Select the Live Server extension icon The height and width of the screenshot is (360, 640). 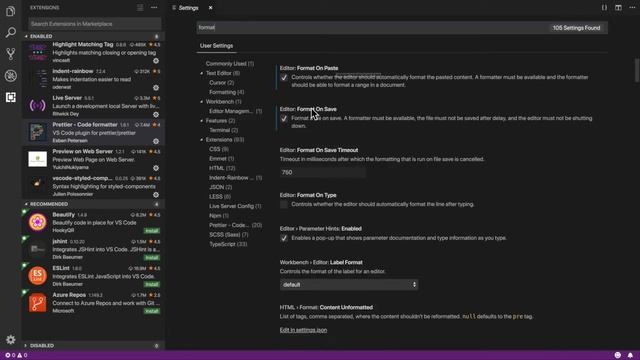coord(38,105)
